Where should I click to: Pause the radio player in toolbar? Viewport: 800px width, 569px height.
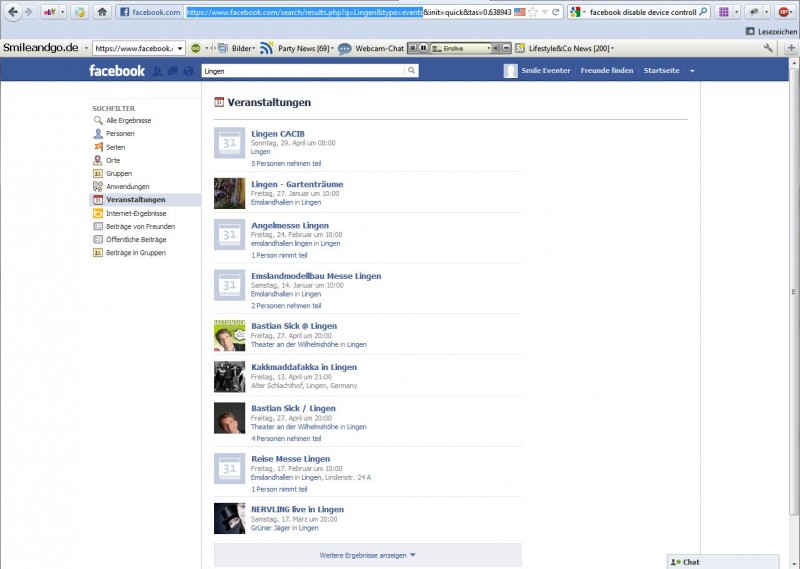coord(423,48)
